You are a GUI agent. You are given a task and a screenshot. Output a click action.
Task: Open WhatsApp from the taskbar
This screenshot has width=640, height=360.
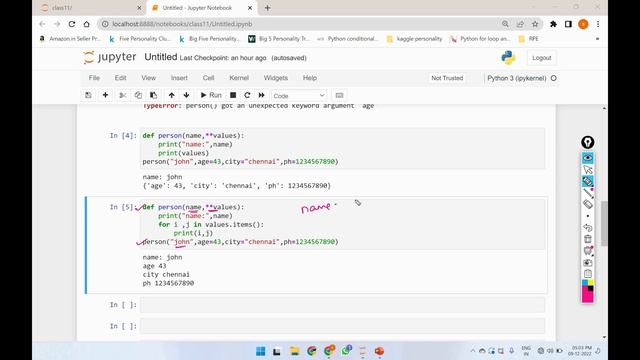(346, 351)
